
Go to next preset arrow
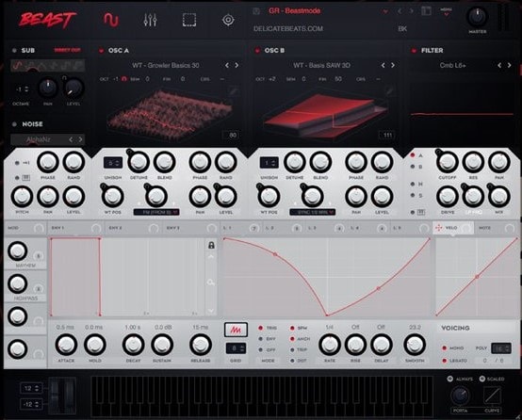[x=412, y=11]
